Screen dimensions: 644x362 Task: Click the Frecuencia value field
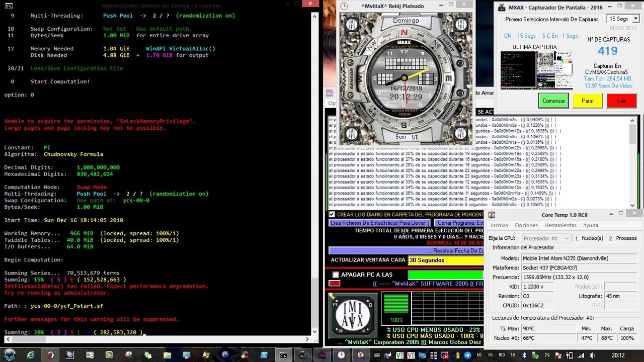(x=579, y=277)
